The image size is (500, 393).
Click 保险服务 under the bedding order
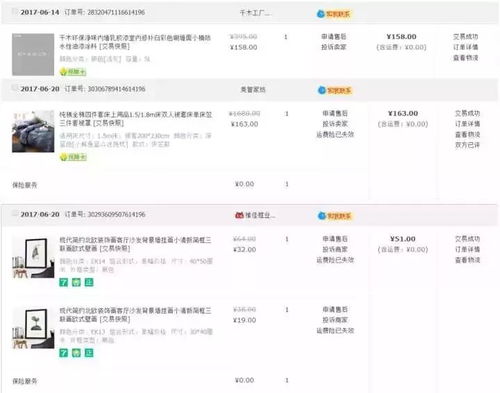25,185
